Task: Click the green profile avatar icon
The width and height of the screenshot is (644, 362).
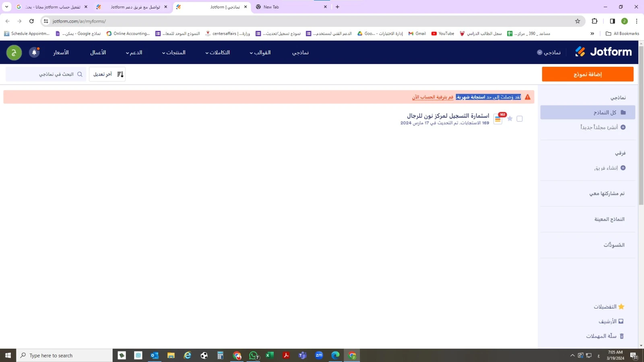Action: pyautogui.click(x=14, y=52)
